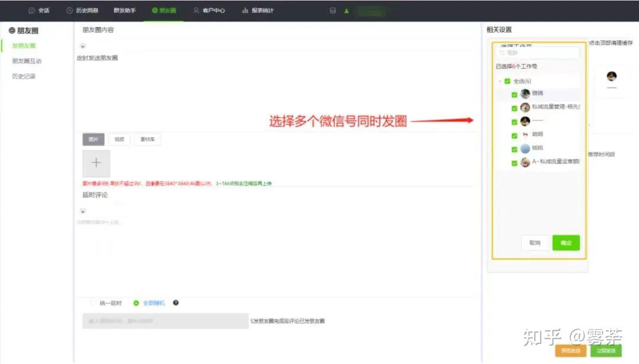Confirm selection with green 确定 button

tap(566, 243)
